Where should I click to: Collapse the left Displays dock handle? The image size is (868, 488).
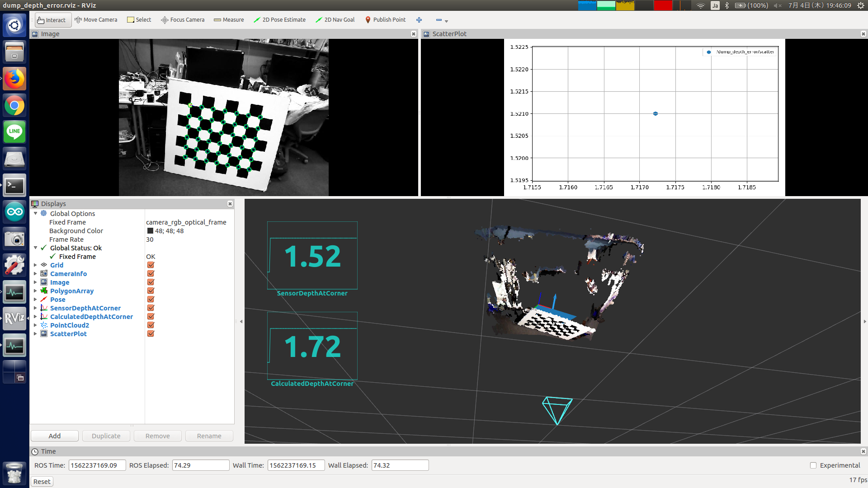coord(241,322)
